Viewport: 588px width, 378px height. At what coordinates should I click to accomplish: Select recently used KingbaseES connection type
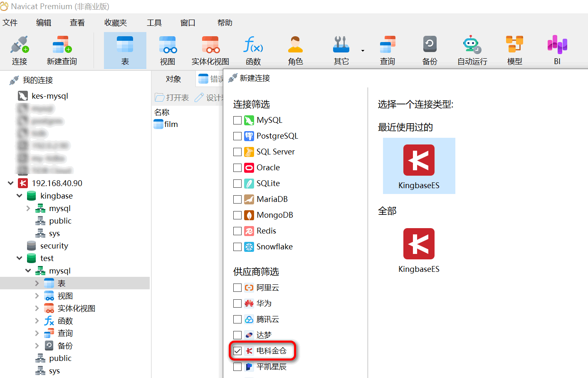(x=419, y=166)
